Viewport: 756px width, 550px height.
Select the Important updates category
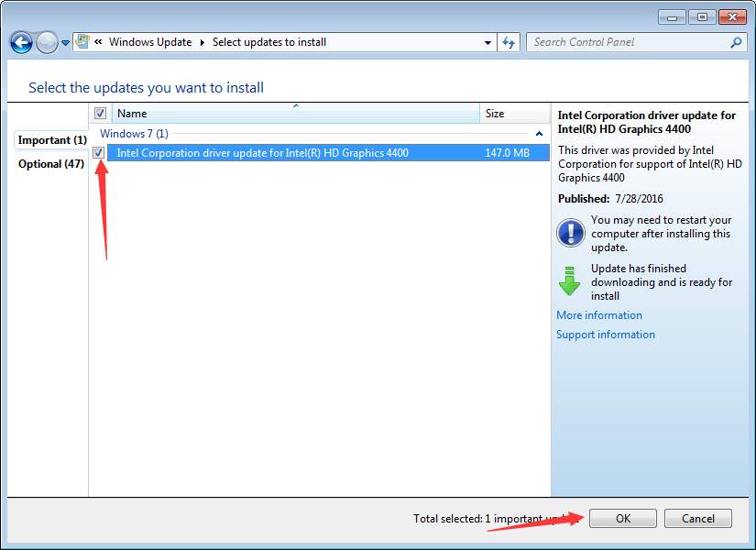[50, 139]
